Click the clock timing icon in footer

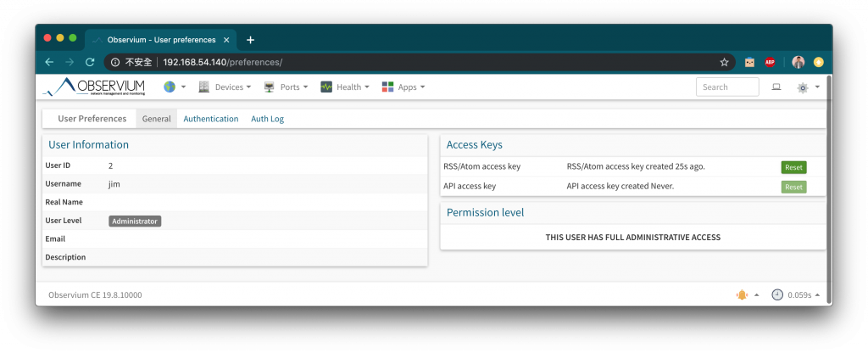(777, 294)
